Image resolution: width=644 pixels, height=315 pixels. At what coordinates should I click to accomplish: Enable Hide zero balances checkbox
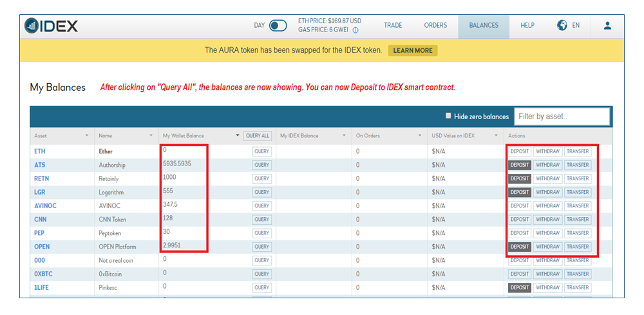point(448,116)
